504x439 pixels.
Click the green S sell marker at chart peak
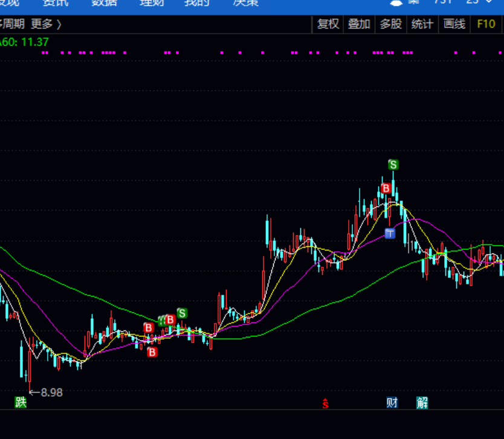[x=393, y=164]
